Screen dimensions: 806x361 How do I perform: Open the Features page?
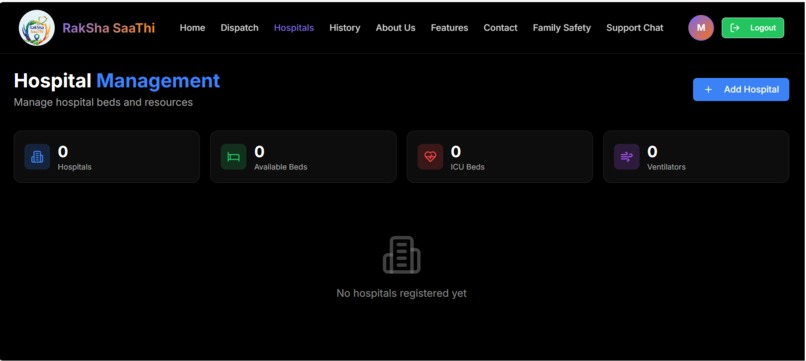[x=449, y=28]
